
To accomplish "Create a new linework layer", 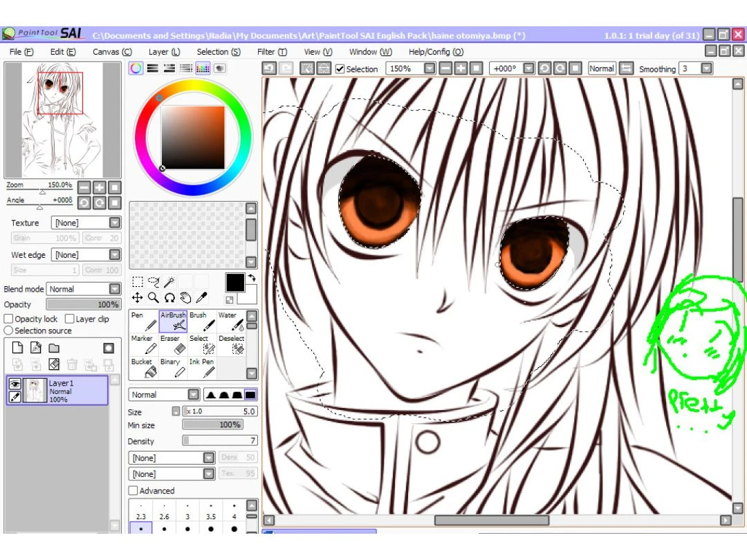I will coord(35,348).
